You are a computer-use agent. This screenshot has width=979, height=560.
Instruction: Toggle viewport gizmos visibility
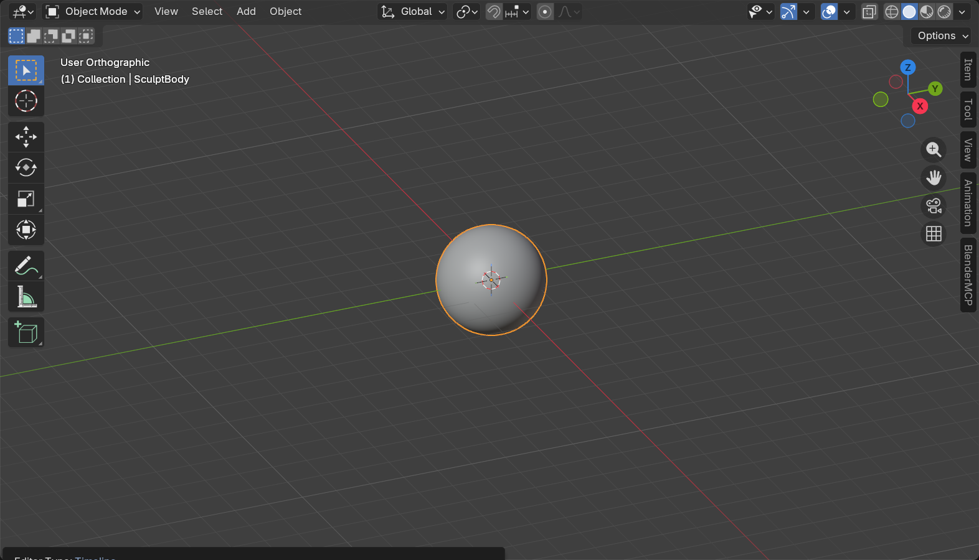[x=788, y=12]
